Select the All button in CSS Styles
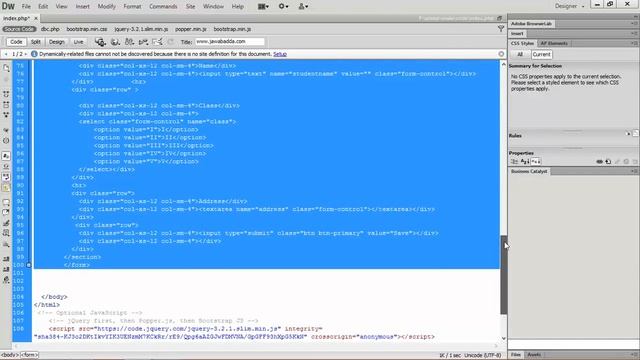The image size is (640, 360). click(x=520, y=54)
